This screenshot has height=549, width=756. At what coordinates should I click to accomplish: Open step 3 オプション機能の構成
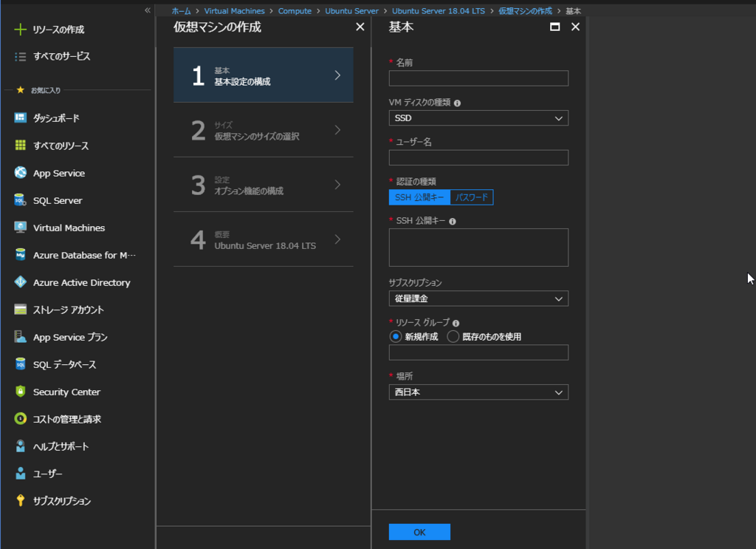pyautogui.click(x=264, y=184)
